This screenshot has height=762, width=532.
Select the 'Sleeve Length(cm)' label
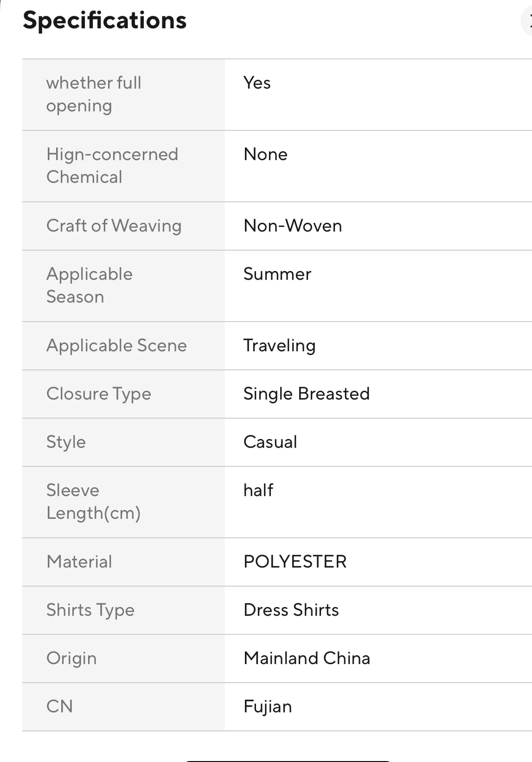pyautogui.click(x=93, y=502)
